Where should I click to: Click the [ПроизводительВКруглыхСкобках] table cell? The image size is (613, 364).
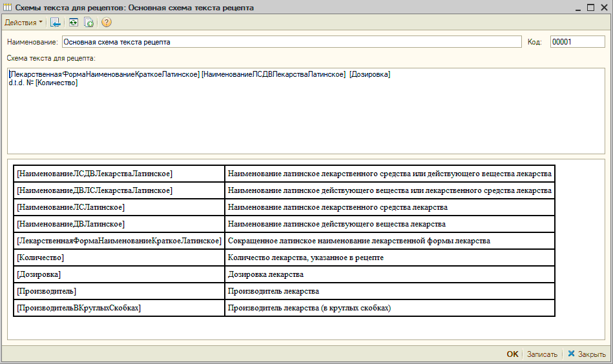tap(119, 308)
